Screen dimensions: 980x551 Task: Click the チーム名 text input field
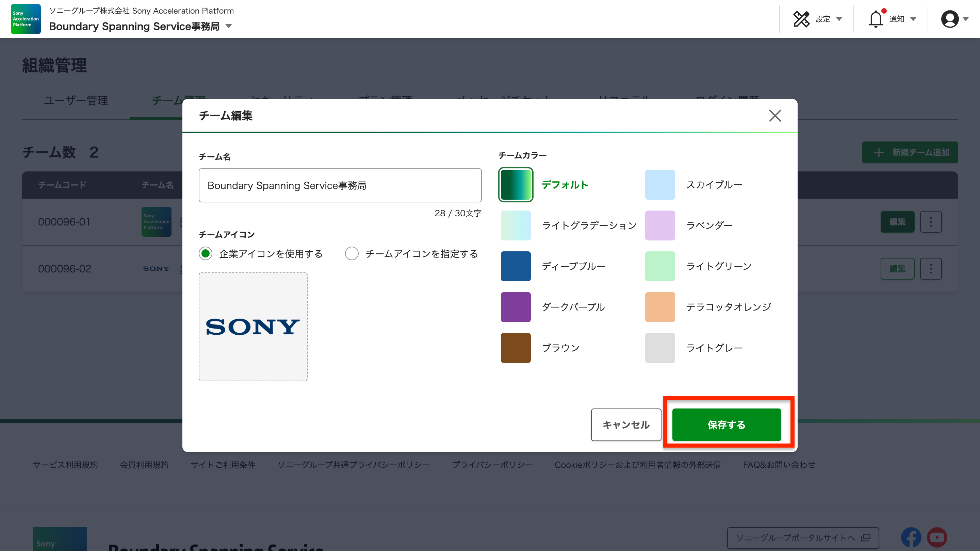pyautogui.click(x=340, y=185)
